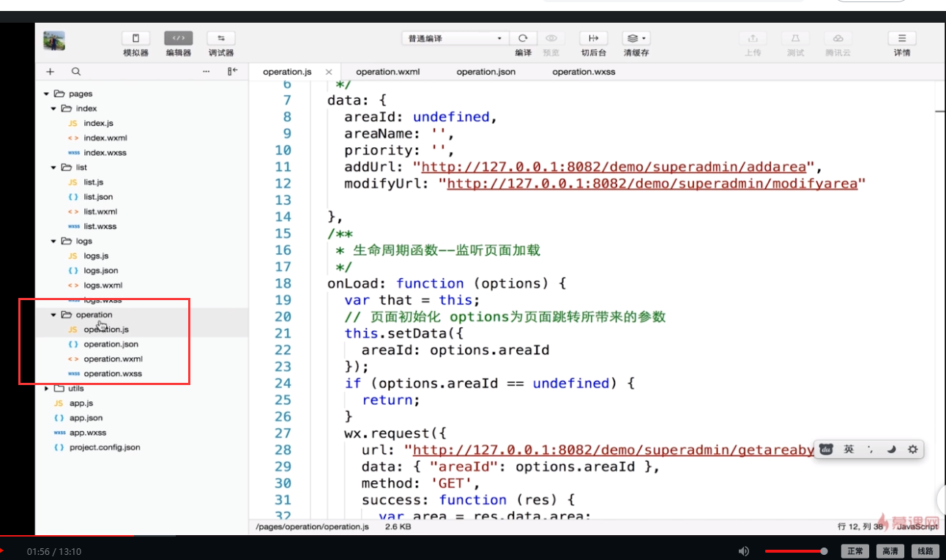The image size is (946, 560).
Task: Open the 详情 details menu icon
Action: [x=902, y=38]
